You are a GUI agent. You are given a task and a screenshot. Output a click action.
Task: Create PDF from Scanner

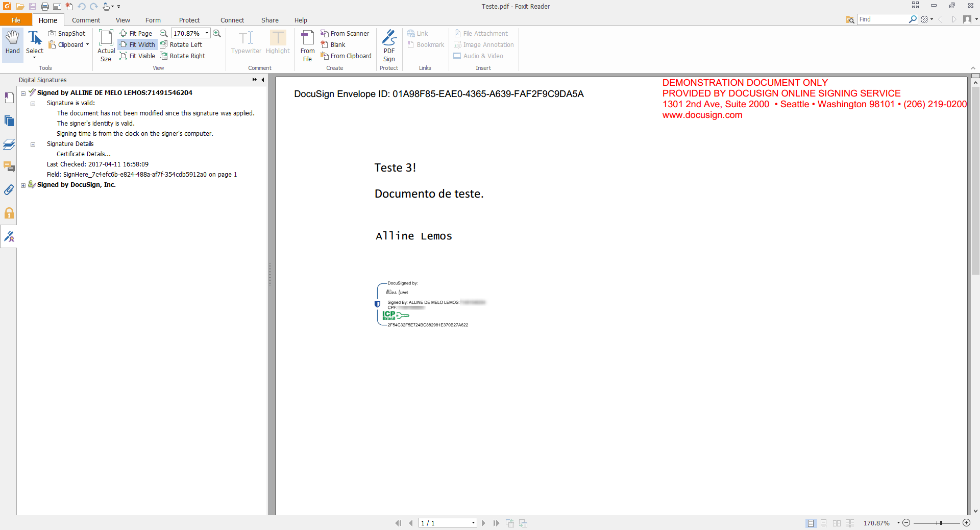click(x=345, y=34)
